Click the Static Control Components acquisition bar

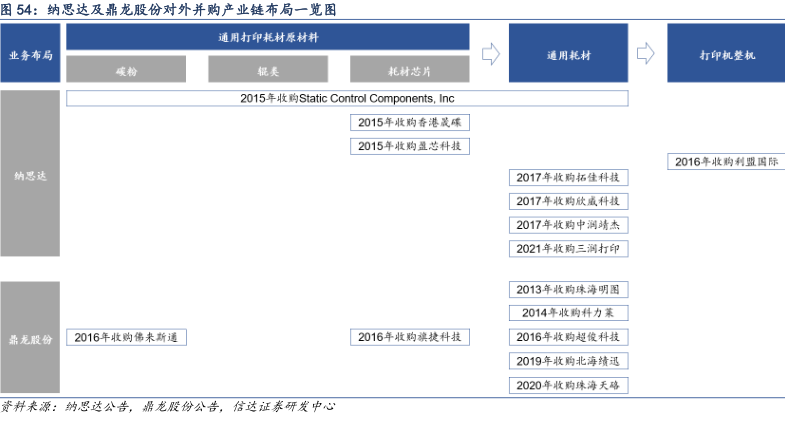click(347, 99)
